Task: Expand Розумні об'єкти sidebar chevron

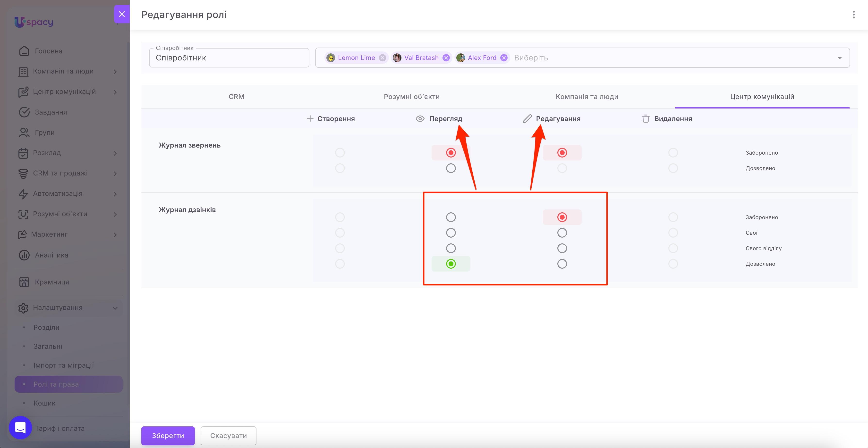Action: click(x=115, y=214)
